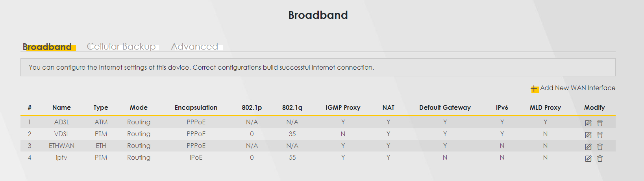Click the yellow plus icon
The width and height of the screenshot is (644, 181).
coord(534,89)
